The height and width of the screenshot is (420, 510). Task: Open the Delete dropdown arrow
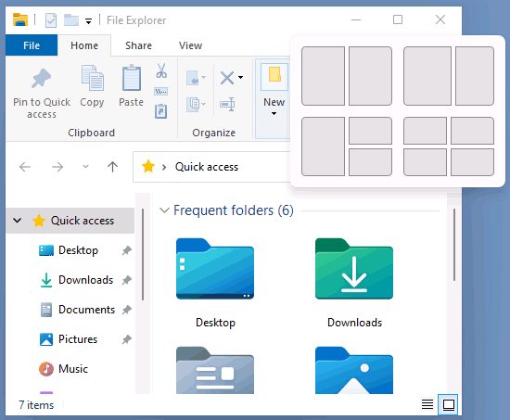(240, 78)
